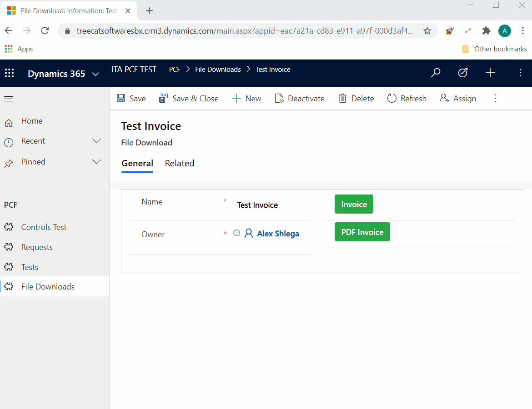Open Tests in sidebar
The width and height of the screenshot is (532, 409).
click(x=54, y=267)
